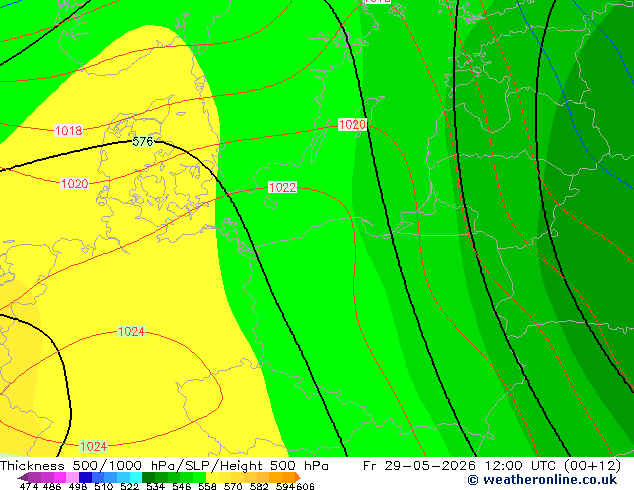
Task: Click the 1020 label right of the 576 contour
Action: [x=352, y=124]
